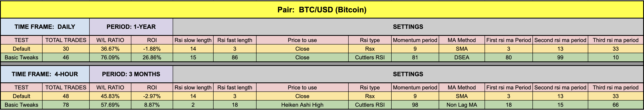
Task: Select the TIME FRAME: DAILY header cell
Action: tap(45, 27)
